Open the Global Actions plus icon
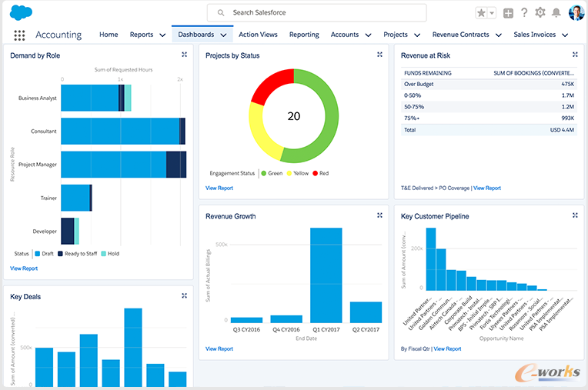The width and height of the screenshot is (588, 390). [508, 14]
